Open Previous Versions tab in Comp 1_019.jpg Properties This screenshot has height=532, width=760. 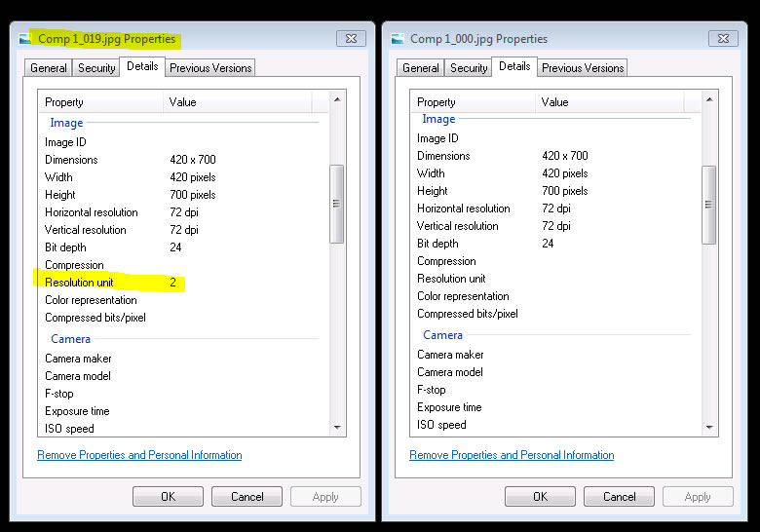click(210, 68)
